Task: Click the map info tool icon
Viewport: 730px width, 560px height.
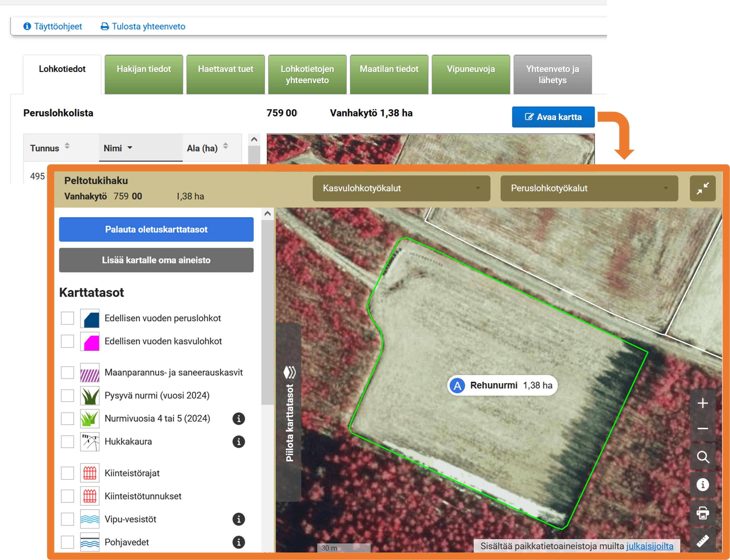Action: (x=702, y=485)
